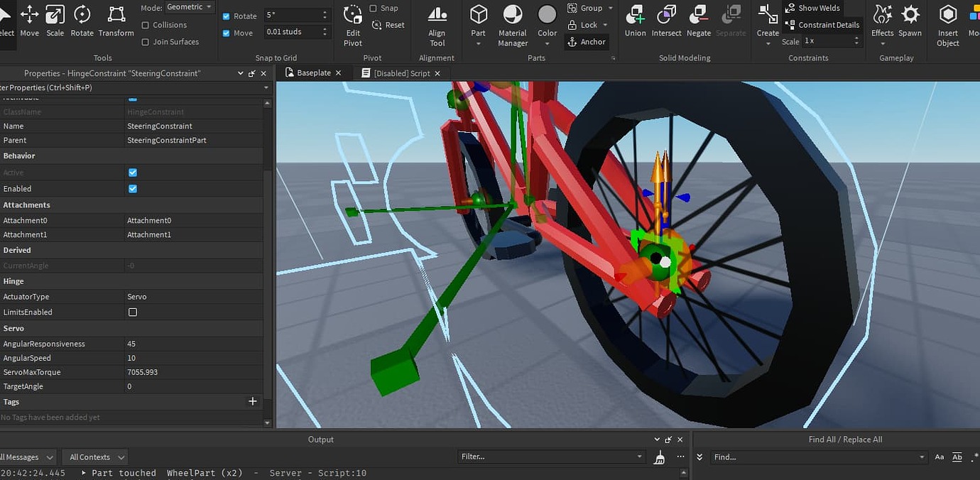980x480 pixels.
Task: Click the Negate solid modeling icon
Action: [x=698, y=21]
